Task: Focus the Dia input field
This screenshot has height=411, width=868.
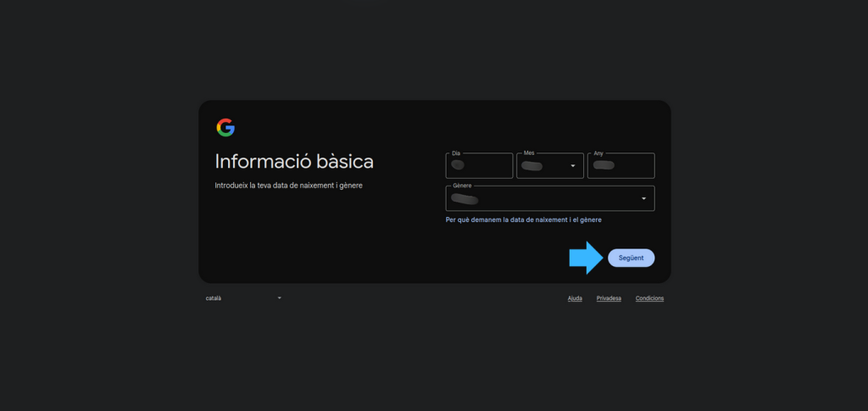Action: (479, 166)
